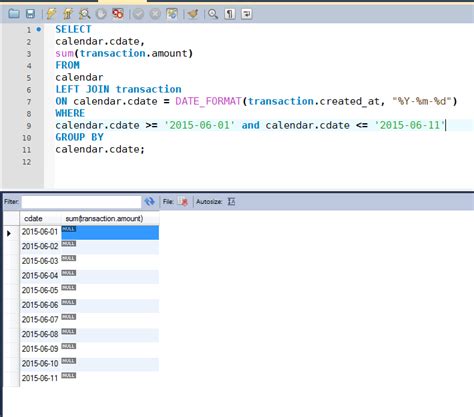Click the commit transaction checkmark icon
This screenshot has height=417, width=474.
click(x=139, y=14)
